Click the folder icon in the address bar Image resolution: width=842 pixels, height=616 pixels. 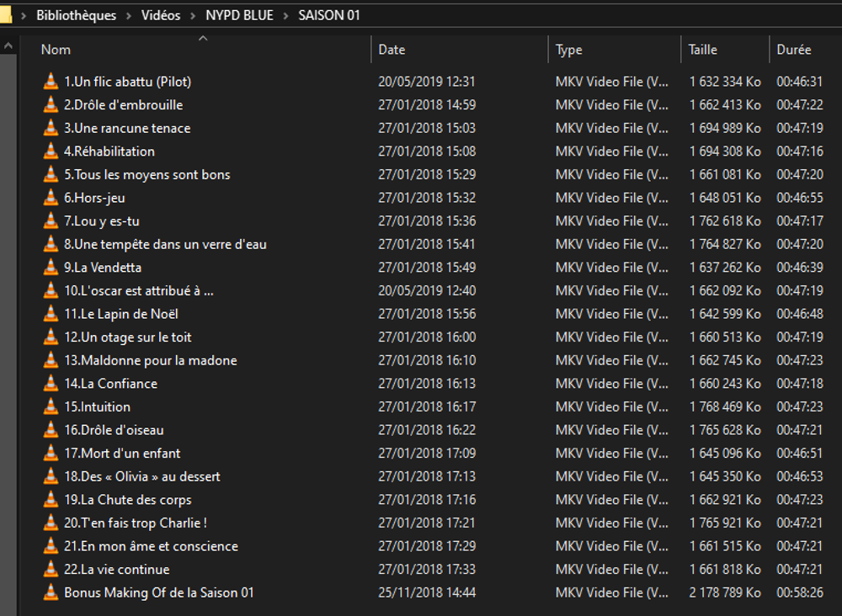click(5, 15)
